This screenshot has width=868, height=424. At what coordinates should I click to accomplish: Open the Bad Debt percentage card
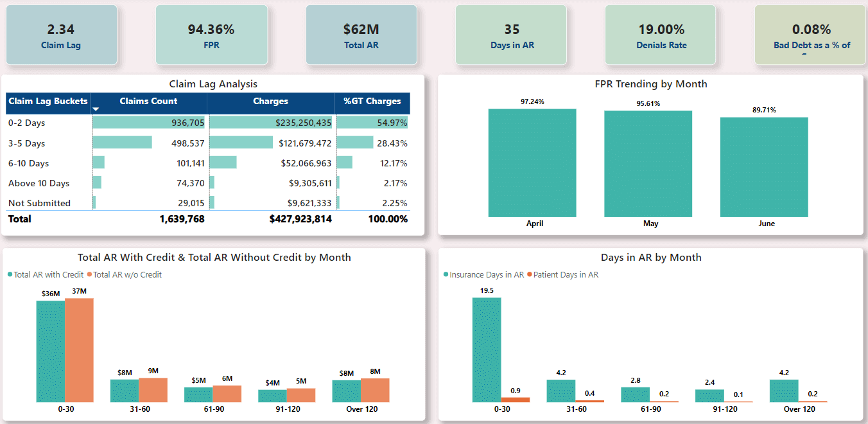pyautogui.click(x=811, y=35)
